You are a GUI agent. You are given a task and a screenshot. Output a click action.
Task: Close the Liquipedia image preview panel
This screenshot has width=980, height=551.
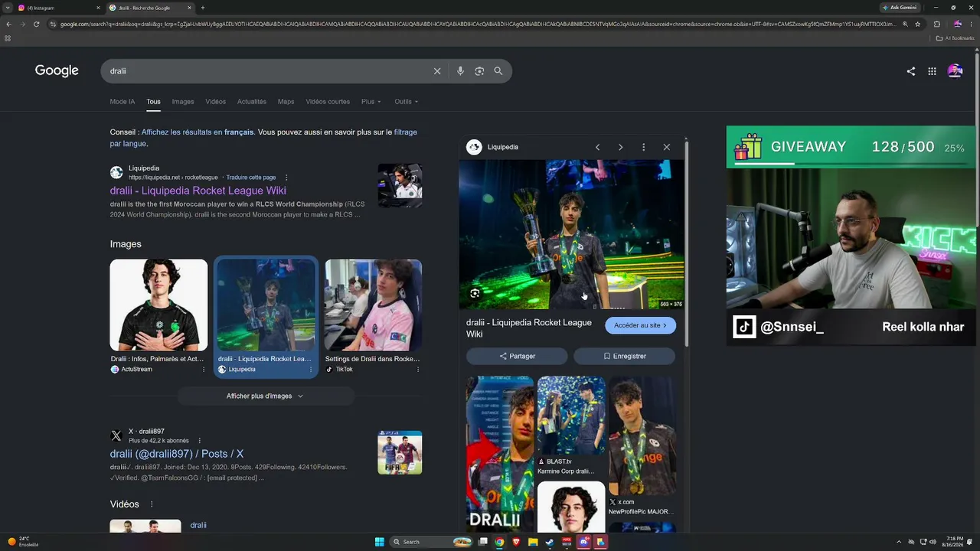tap(666, 147)
